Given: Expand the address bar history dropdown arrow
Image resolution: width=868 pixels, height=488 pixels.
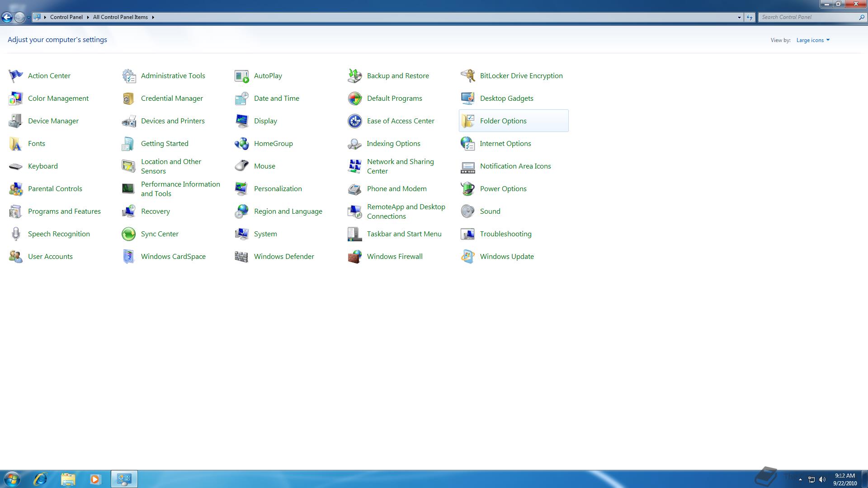Looking at the screenshot, I should (x=739, y=17).
